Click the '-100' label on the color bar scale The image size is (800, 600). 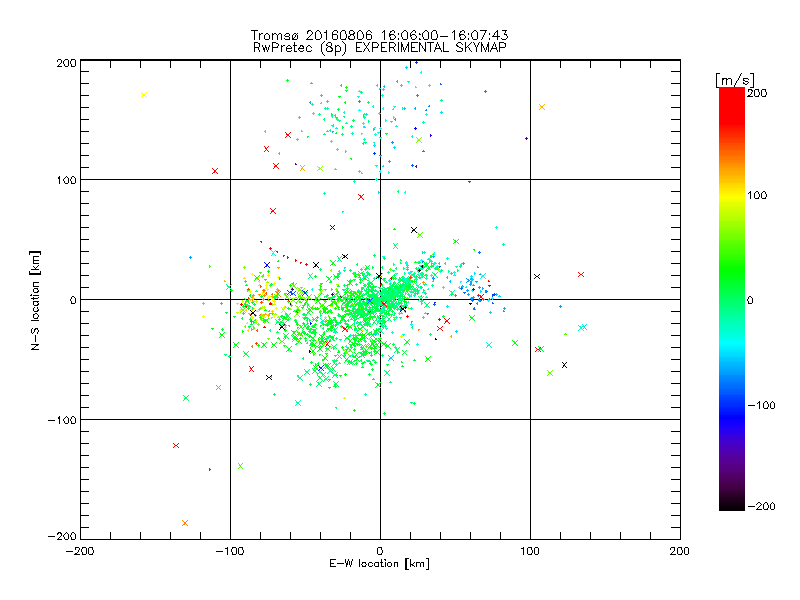point(761,406)
